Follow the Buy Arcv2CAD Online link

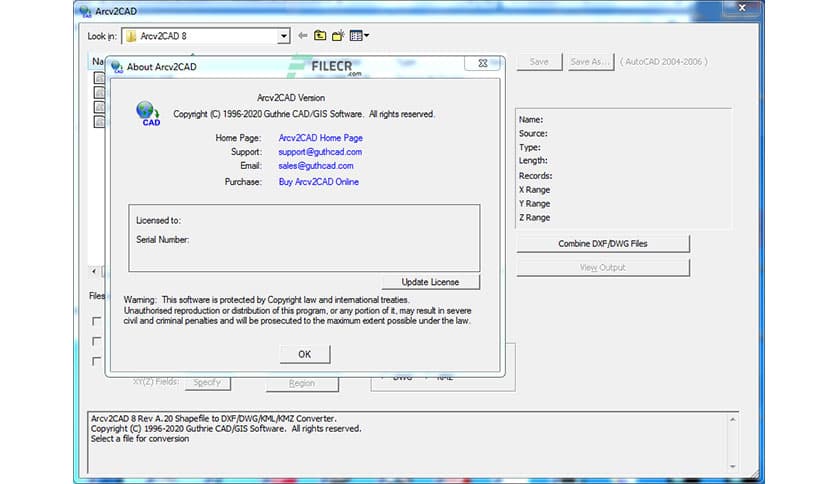[318, 182]
